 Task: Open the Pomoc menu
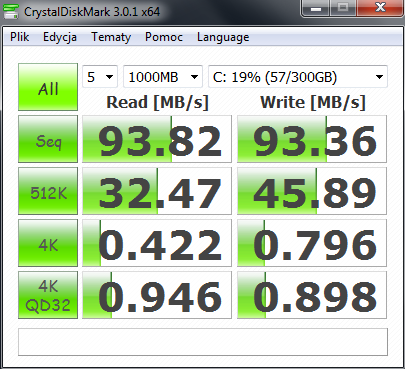164,37
